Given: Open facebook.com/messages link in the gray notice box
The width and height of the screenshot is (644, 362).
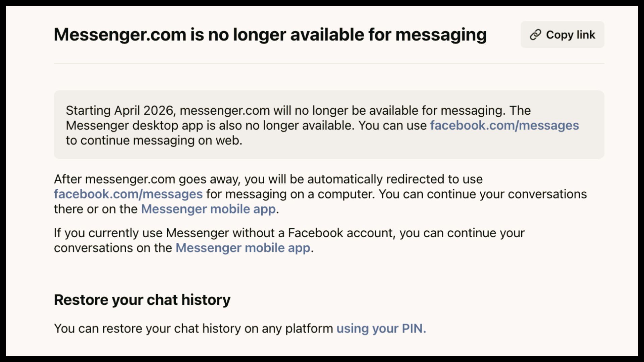Looking at the screenshot, I should tap(504, 125).
